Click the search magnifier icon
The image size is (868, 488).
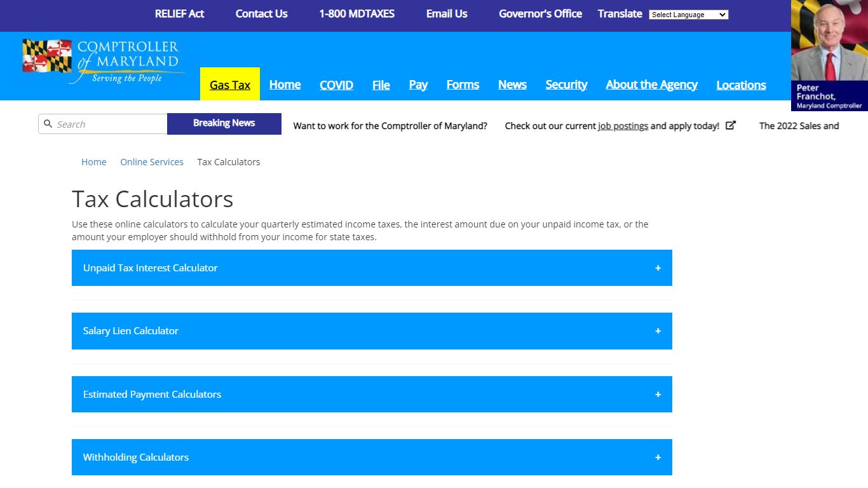[x=48, y=124]
